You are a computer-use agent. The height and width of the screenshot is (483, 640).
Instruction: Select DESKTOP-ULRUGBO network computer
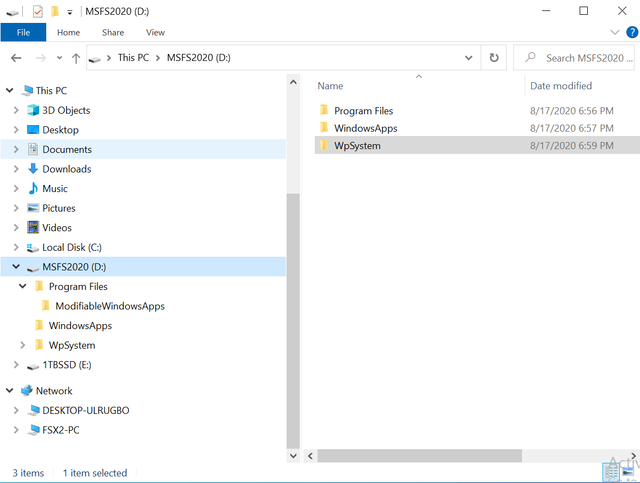pos(86,411)
